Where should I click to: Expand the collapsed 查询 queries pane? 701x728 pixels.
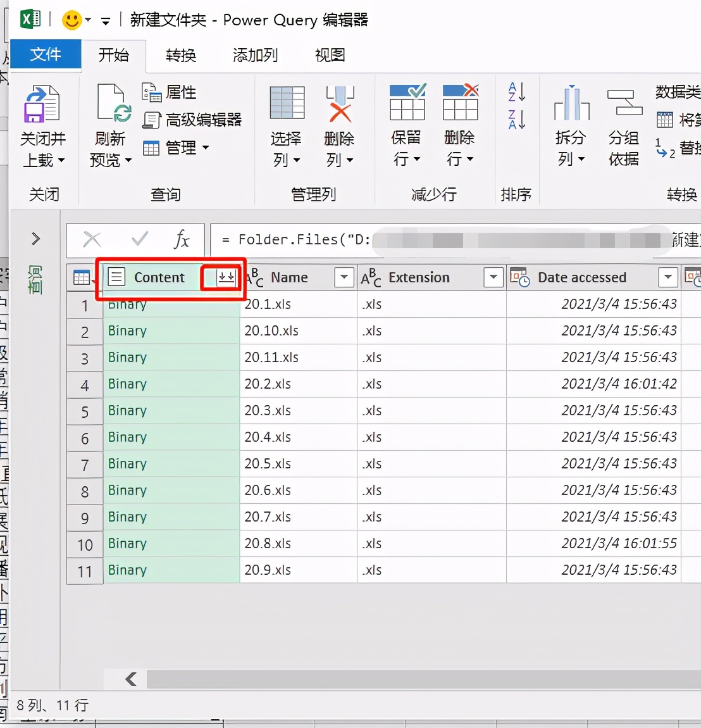coord(35,239)
